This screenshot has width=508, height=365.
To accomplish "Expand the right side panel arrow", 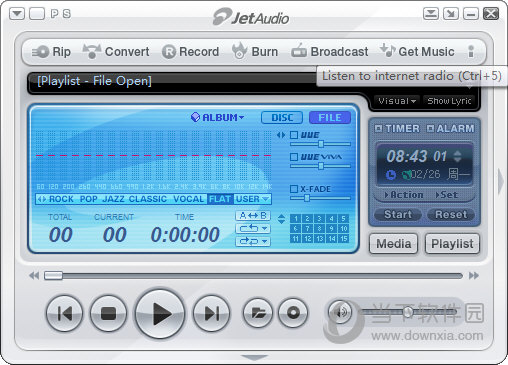I will tap(501, 181).
